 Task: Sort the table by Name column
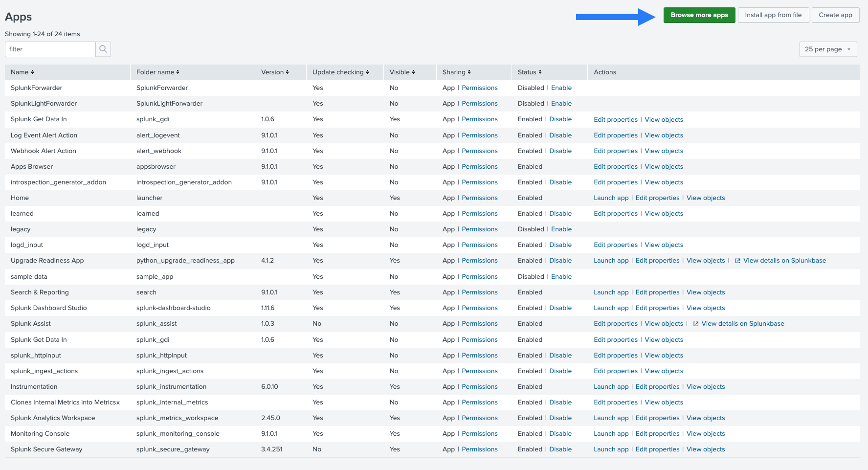[x=22, y=72]
